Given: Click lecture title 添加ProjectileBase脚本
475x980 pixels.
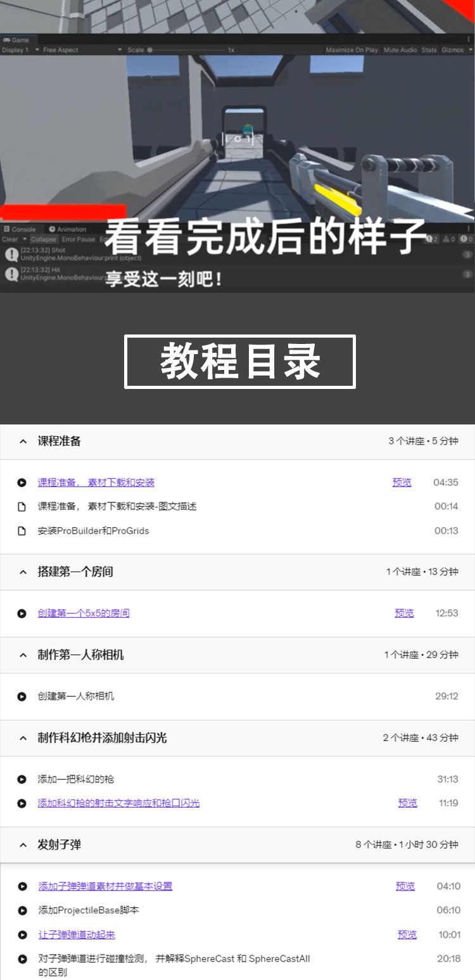Looking at the screenshot, I should (x=88, y=910).
